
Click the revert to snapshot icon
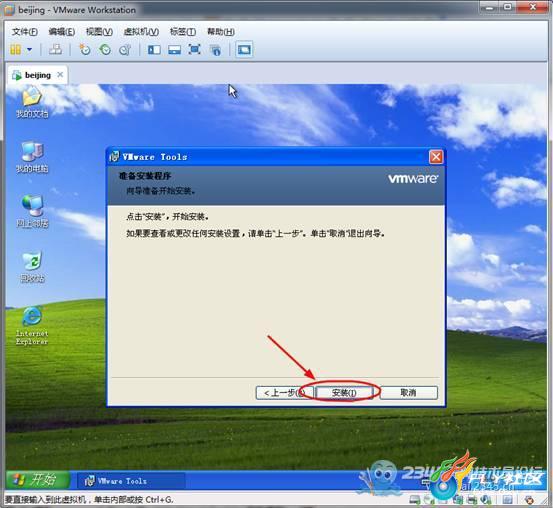[x=105, y=50]
